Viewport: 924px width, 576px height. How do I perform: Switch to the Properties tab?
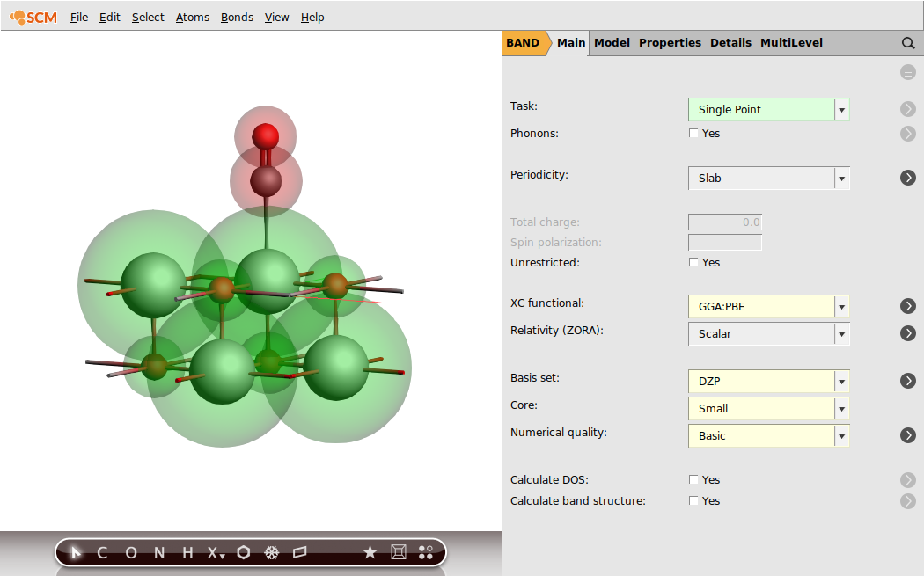click(x=670, y=42)
